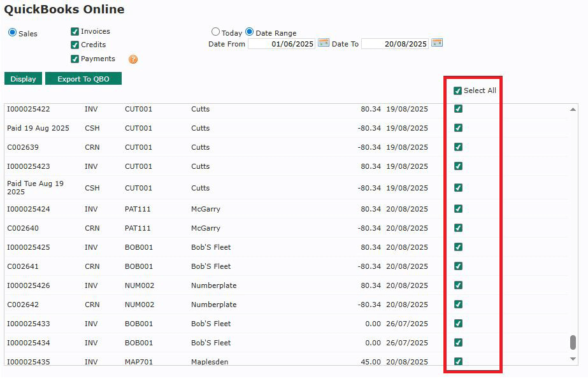Click customer name Maplesden
The width and height of the screenshot is (588, 381).
click(x=210, y=362)
